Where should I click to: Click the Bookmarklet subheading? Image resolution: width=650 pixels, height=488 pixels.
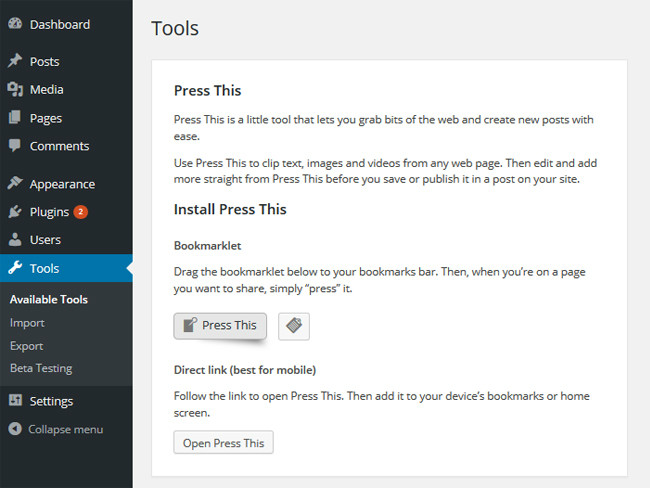[207, 245]
